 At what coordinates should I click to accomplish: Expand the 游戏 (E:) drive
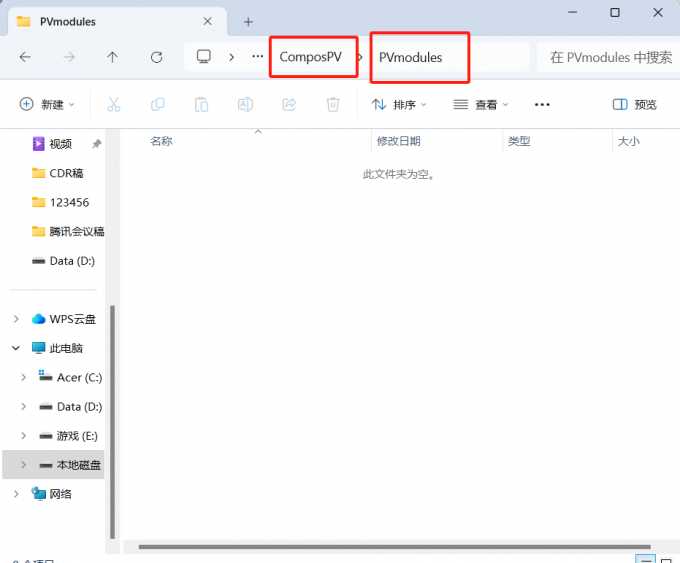pyautogui.click(x=23, y=435)
